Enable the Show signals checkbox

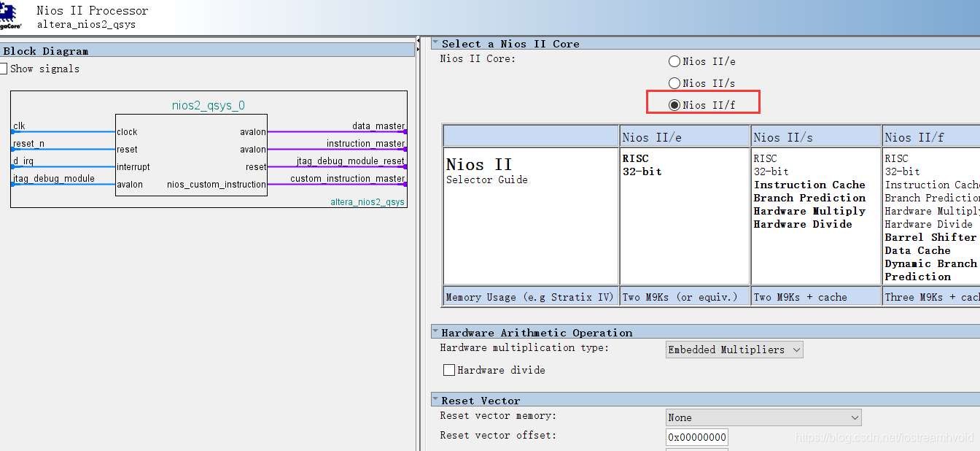tap(3, 69)
